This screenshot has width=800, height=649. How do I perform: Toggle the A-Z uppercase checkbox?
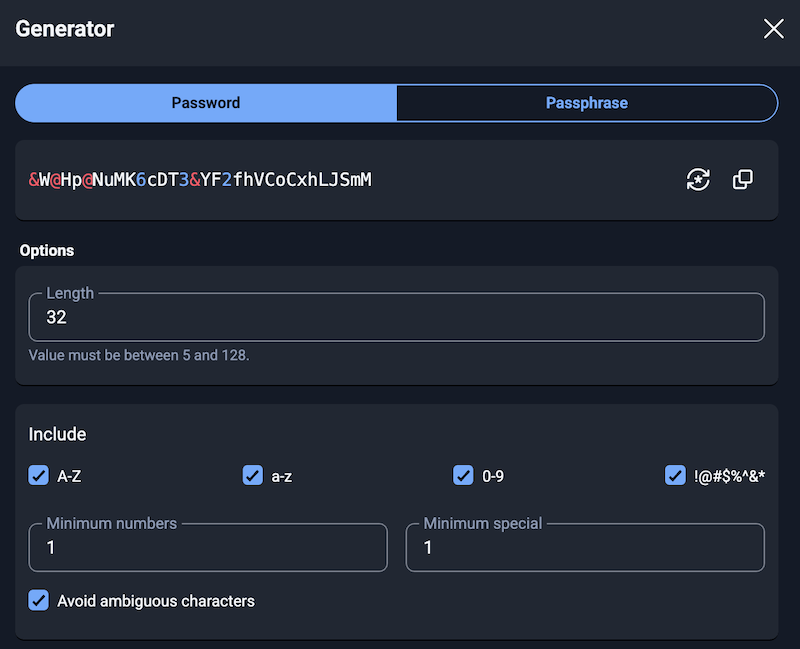tap(39, 476)
